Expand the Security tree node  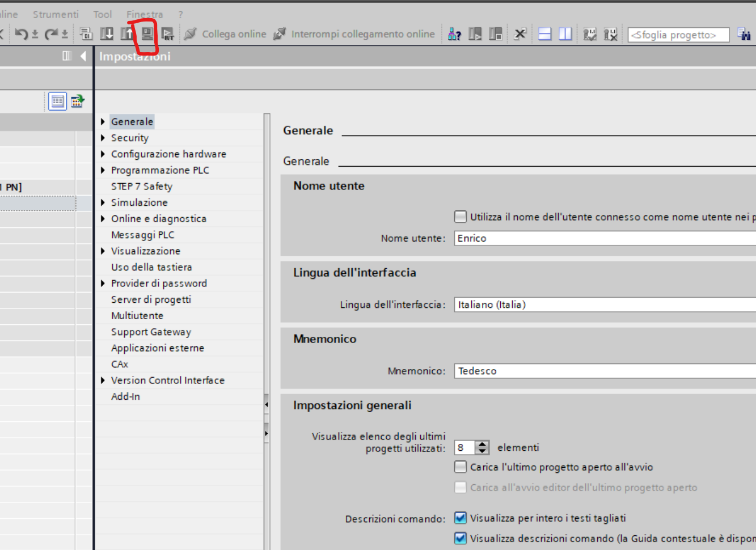[x=103, y=138]
